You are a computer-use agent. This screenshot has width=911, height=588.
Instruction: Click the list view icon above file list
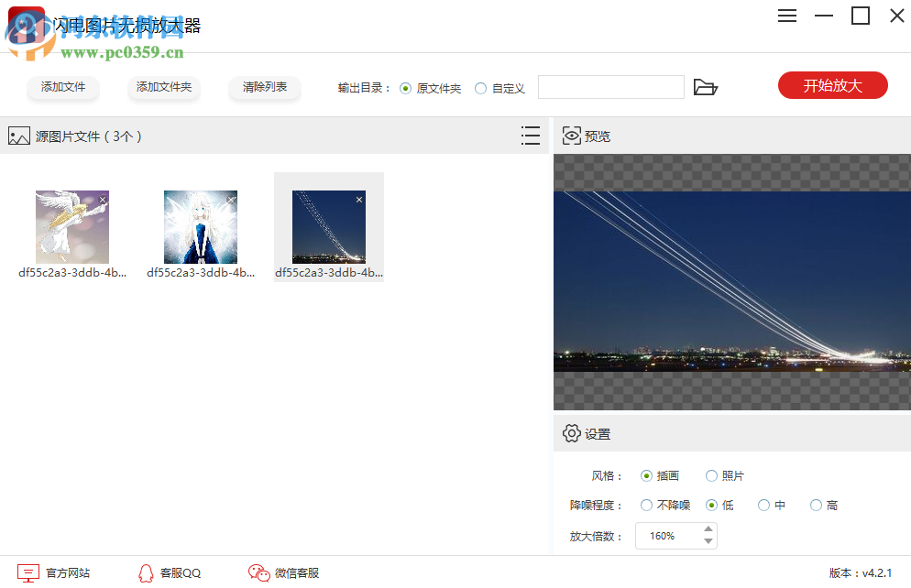point(530,136)
